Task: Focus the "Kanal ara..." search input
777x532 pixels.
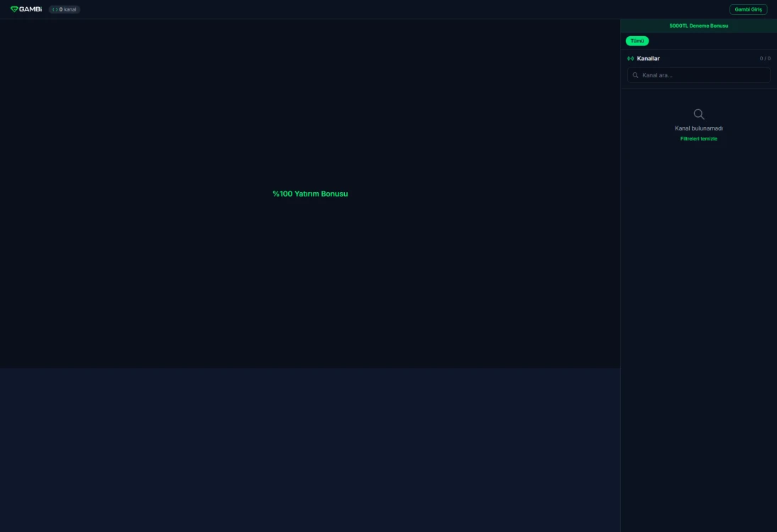Action: [702, 75]
